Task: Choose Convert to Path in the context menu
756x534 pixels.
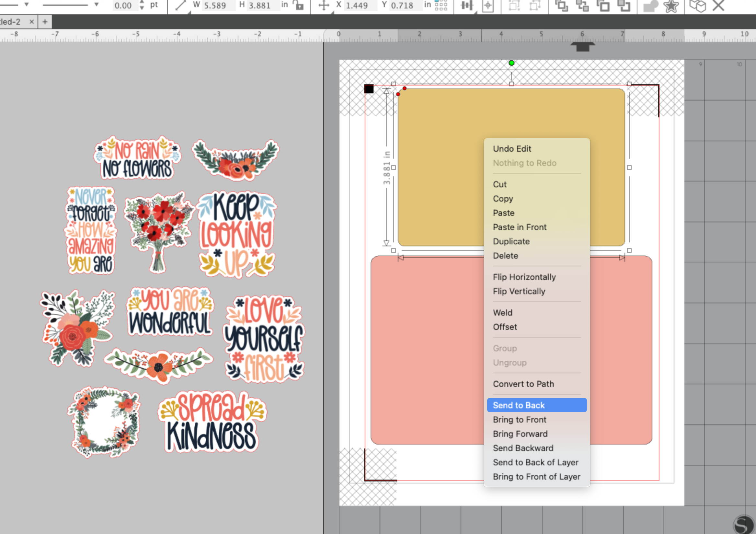Action: 523,384
